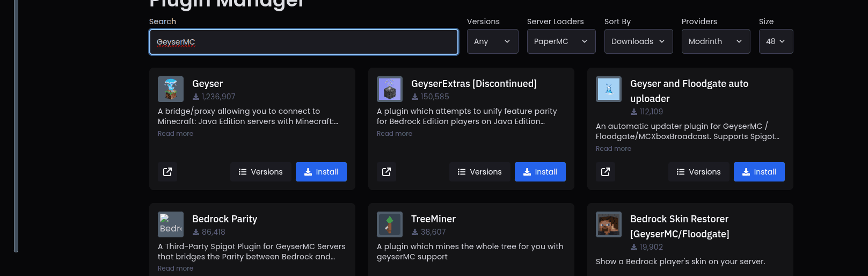The width and height of the screenshot is (868, 276).
Task: Click the page's vertical scrollbar
Action: click(x=16, y=126)
